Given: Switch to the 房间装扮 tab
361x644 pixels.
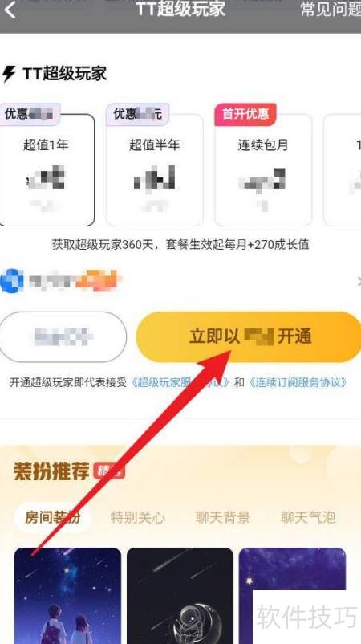Looking at the screenshot, I should coord(52,517).
